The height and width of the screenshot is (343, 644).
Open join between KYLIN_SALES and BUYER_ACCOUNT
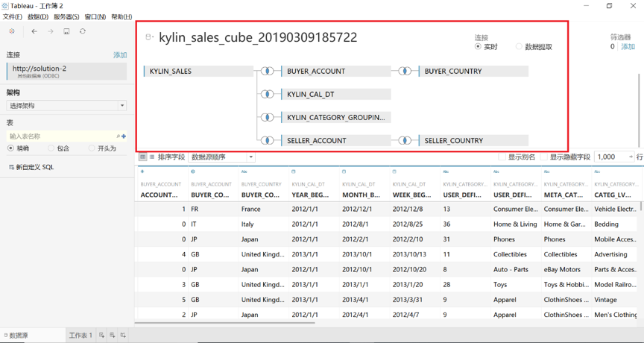pos(268,71)
